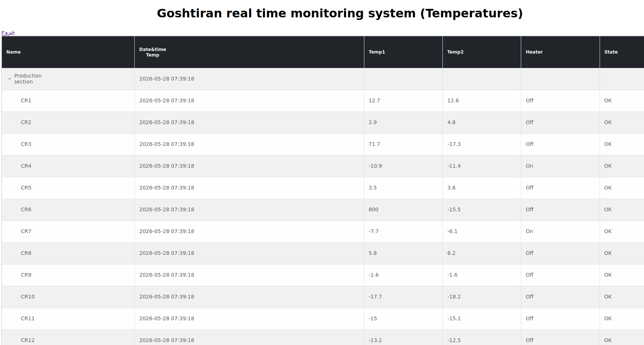Click CR7 Heater value On
This screenshot has height=345, width=644.
tap(529, 231)
